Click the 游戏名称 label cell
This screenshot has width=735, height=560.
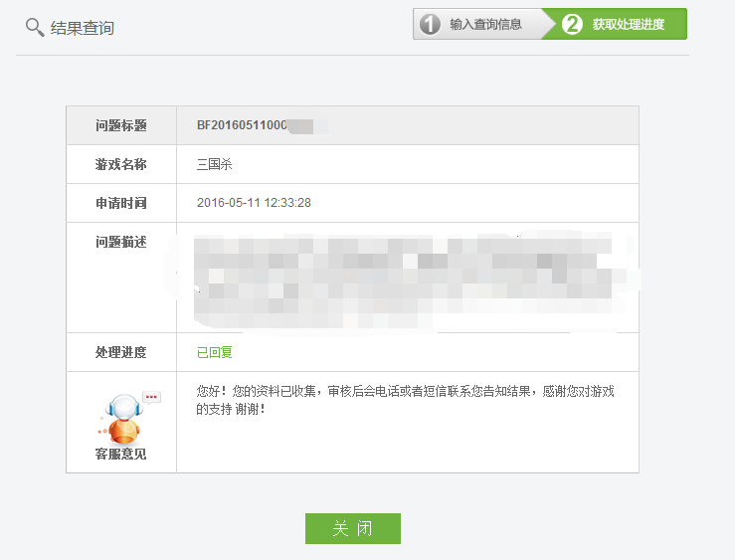tap(121, 164)
